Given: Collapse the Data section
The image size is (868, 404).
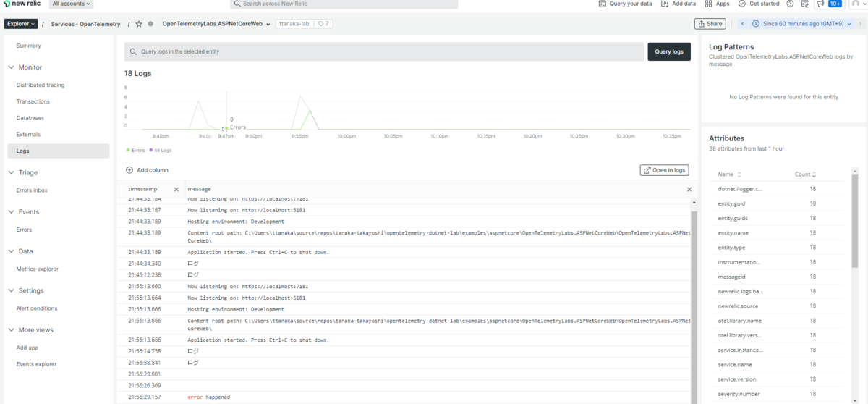Looking at the screenshot, I should click(x=12, y=251).
